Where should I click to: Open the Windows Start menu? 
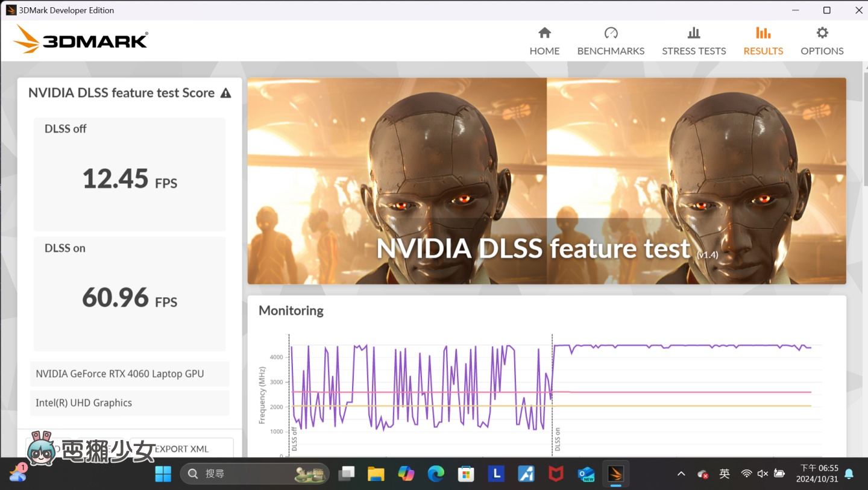(163, 474)
